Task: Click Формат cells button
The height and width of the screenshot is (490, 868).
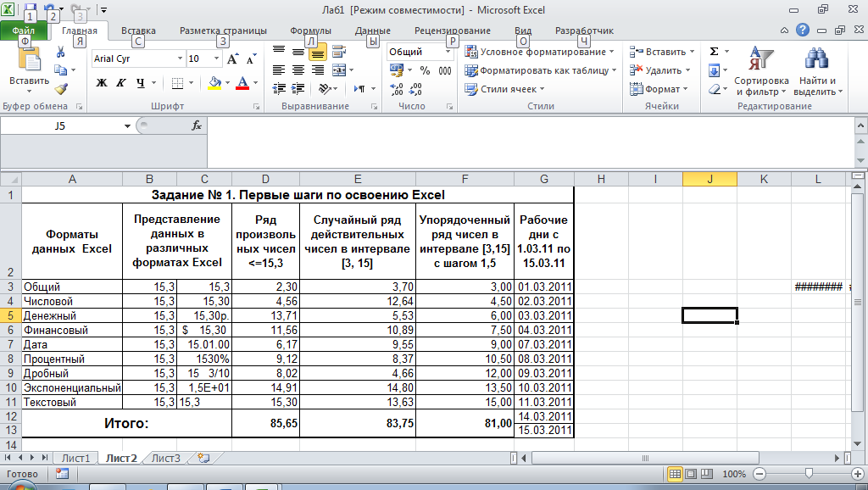Action: tap(659, 88)
